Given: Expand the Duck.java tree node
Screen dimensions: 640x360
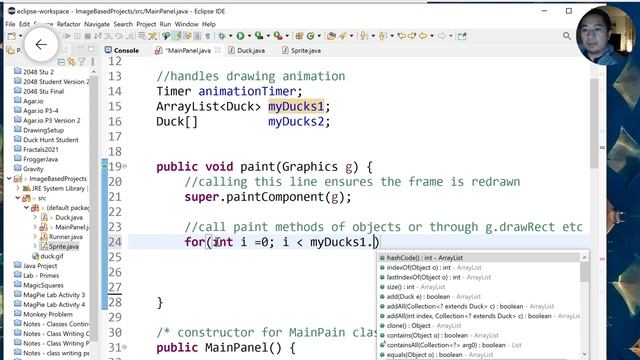Looking at the screenshot, I should pyautogui.click(x=35, y=218).
